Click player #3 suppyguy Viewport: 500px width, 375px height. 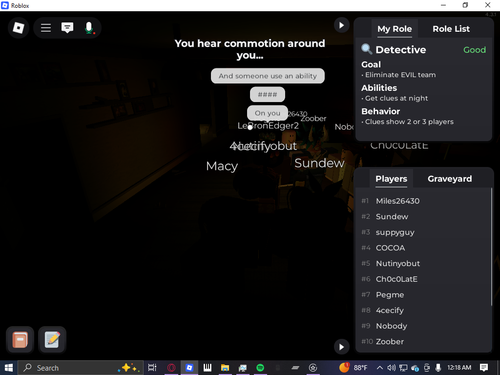point(423,232)
